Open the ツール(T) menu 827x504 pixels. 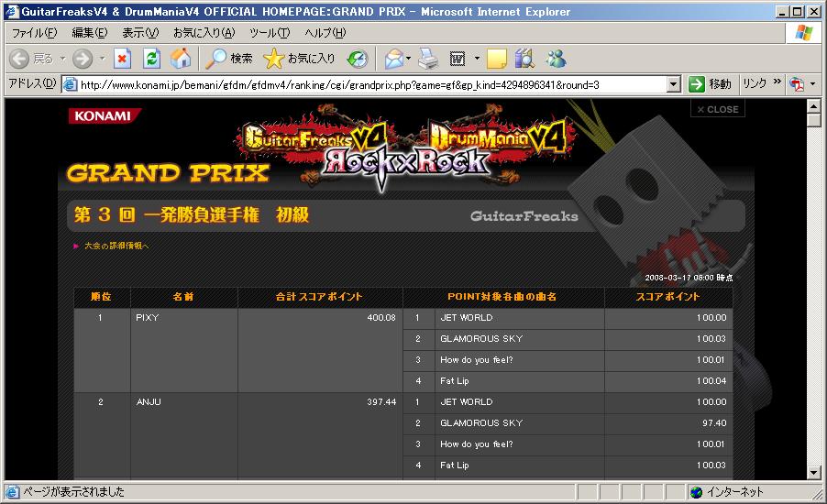(270, 33)
